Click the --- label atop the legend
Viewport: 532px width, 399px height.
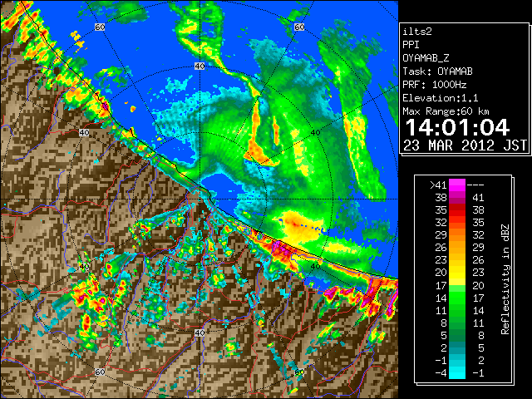(475, 185)
